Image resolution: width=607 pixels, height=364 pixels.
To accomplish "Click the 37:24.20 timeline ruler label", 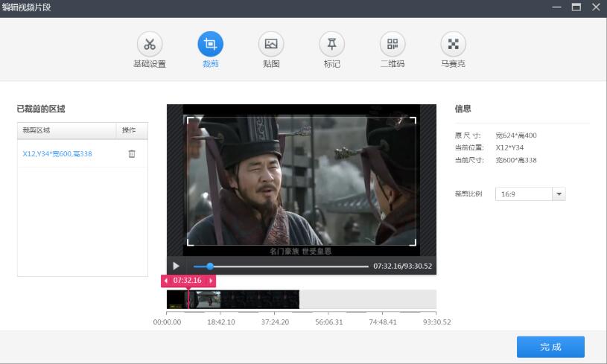I will coord(275,322).
